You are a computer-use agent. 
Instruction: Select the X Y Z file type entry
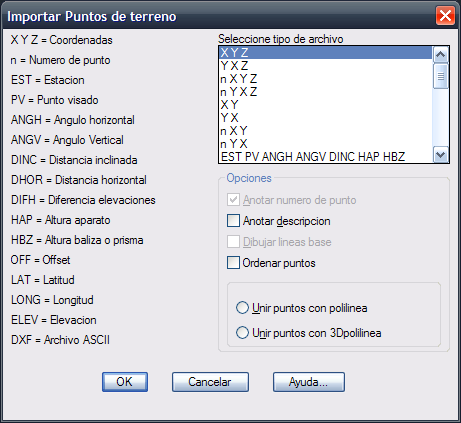tap(326, 53)
